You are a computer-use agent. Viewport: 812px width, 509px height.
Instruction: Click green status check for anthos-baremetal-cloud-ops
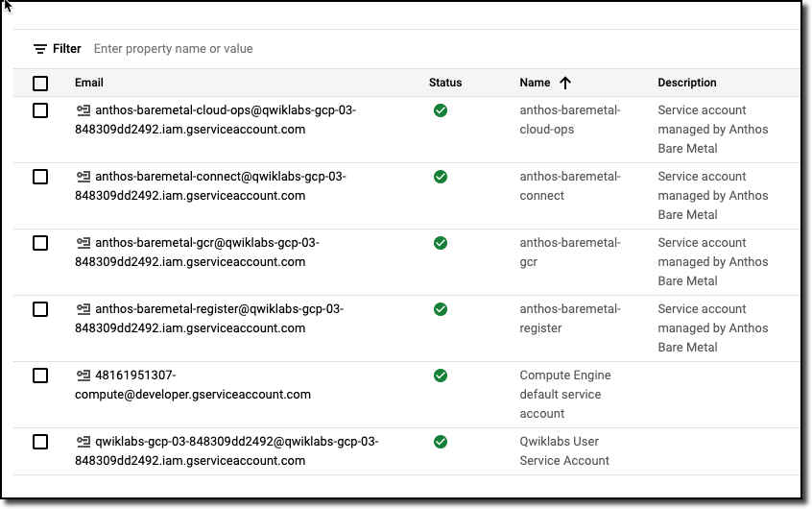(x=441, y=110)
